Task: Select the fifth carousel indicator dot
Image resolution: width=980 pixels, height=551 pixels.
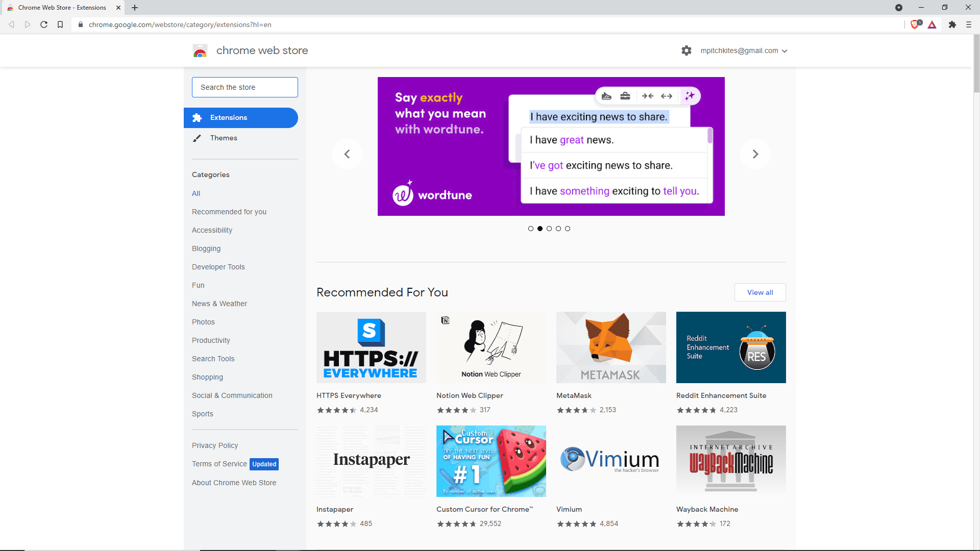Action: coord(568,229)
